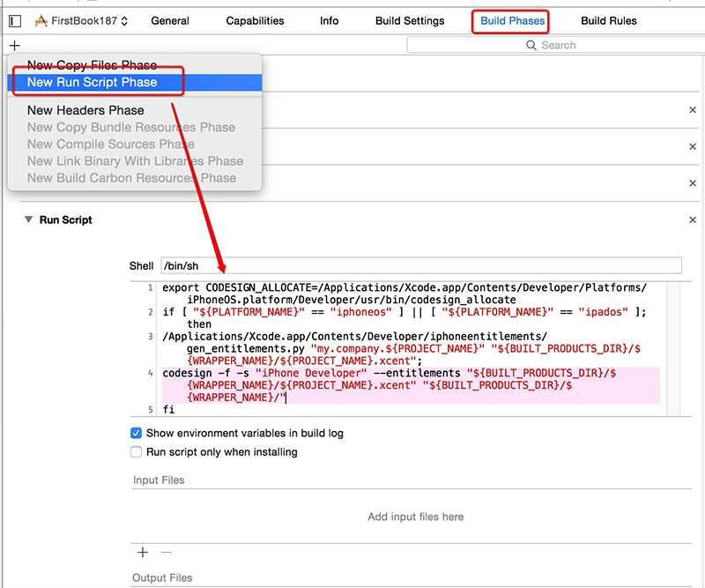Click the script editor scrollbar
This screenshot has height=588, width=705.
(673, 349)
